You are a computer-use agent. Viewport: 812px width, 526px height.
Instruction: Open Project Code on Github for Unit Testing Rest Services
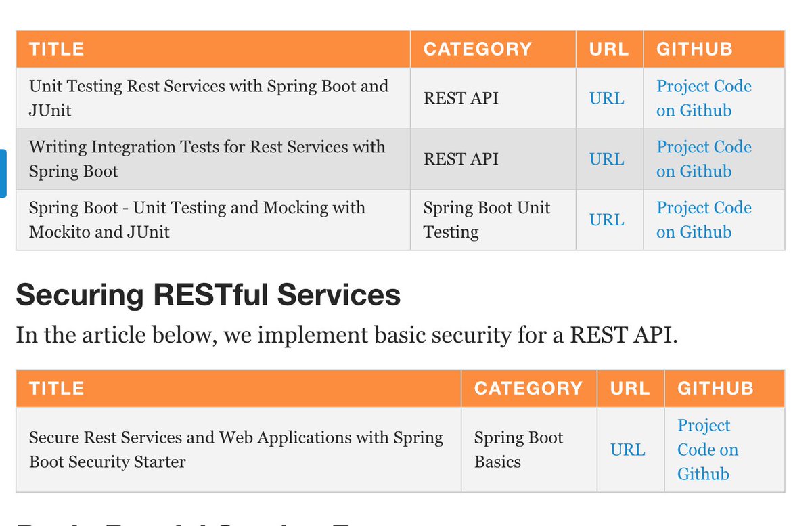pyautogui.click(x=704, y=98)
